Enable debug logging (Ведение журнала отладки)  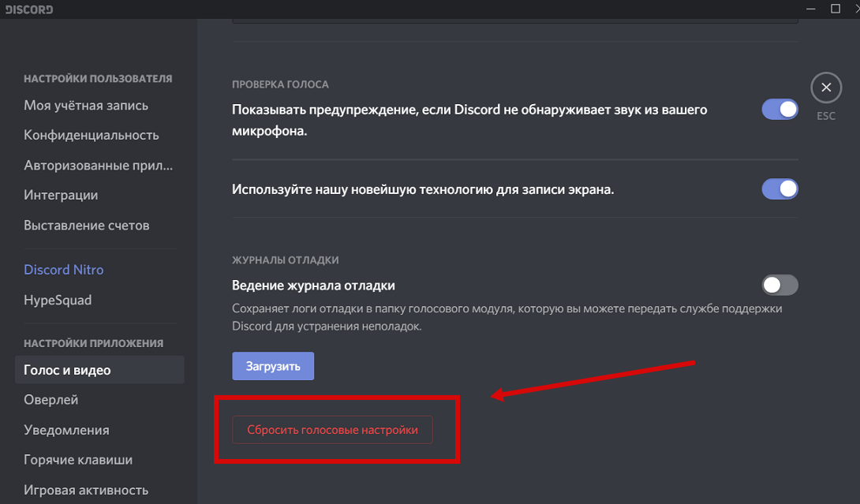pos(780,285)
